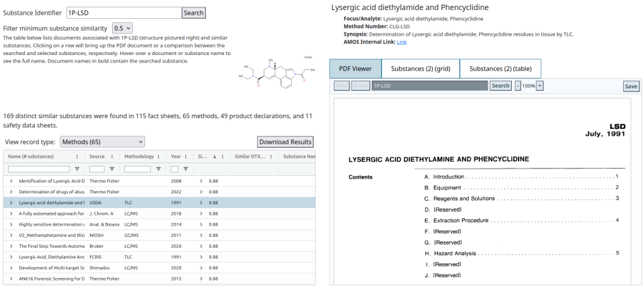The height and width of the screenshot is (288, 644).
Task: Open the Methodology column filter funnel icon
Action: [158, 169]
